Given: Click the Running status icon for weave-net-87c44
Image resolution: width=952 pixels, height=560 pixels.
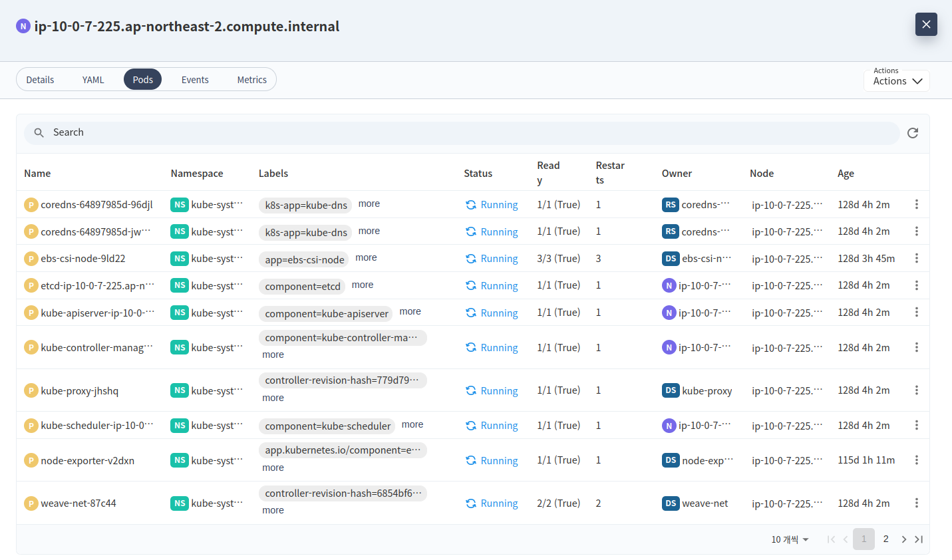Looking at the screenshot, I should pos(471,503).
